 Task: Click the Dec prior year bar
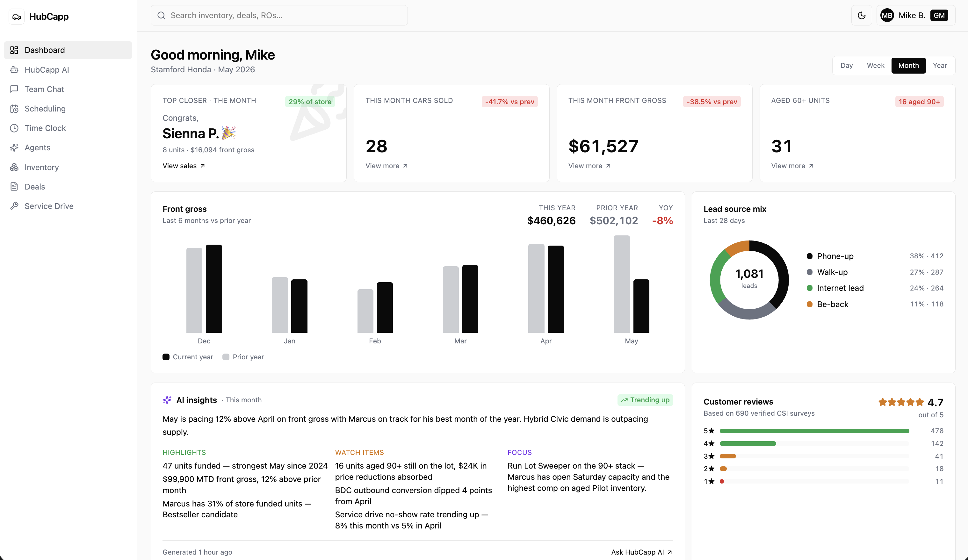[x=194, y=291]
